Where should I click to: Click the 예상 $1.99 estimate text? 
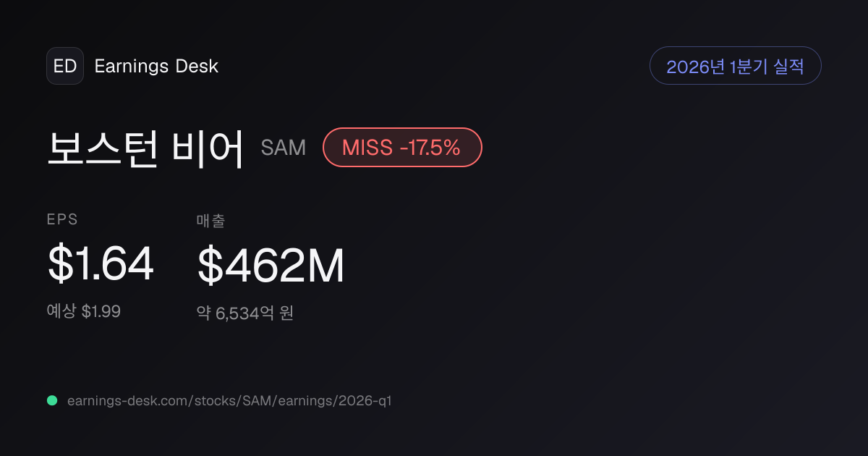[x=83, y=311]
